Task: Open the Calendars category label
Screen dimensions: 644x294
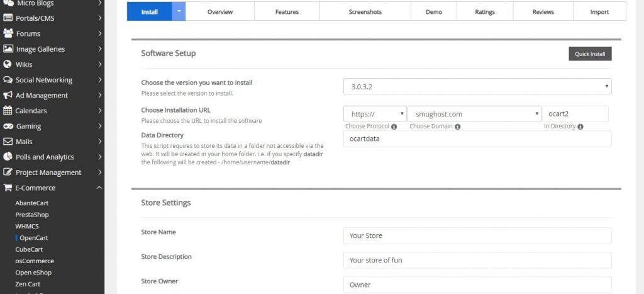Action: coord(31,111)
